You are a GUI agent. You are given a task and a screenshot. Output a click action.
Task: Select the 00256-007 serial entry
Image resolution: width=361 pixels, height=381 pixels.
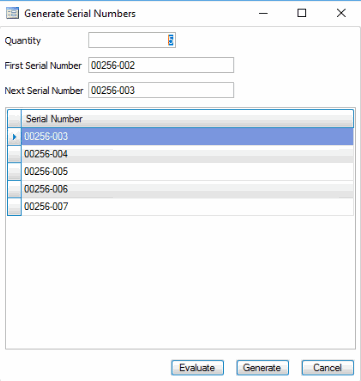pyautogui.click(x=187, y=207)
